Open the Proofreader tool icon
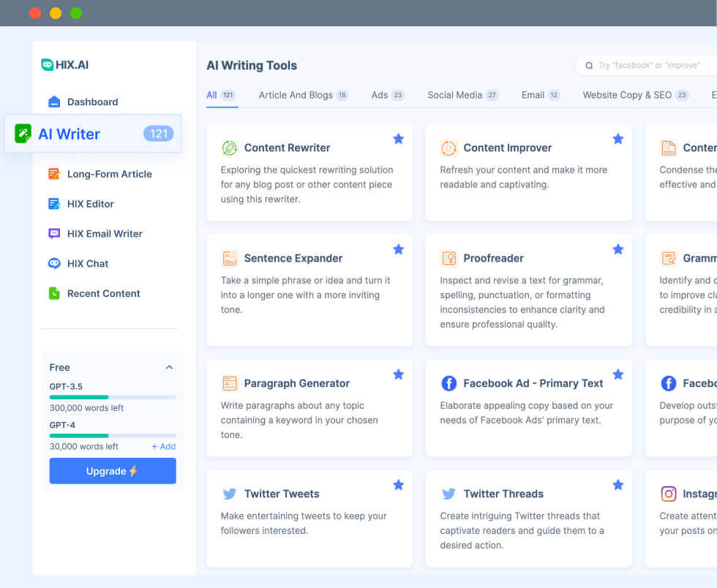Image resolution: width=717 pixels, height=588 pixels. point(449,257)
